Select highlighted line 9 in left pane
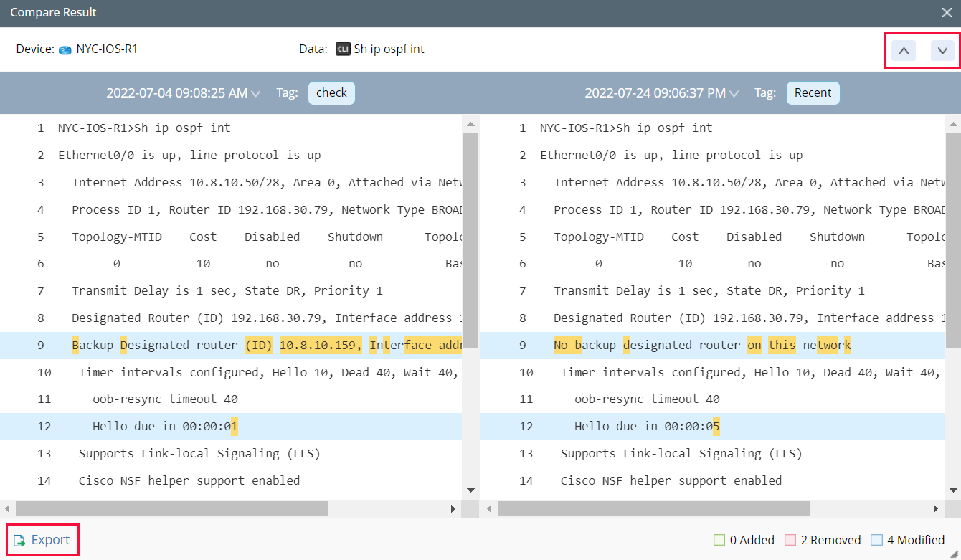The image size is (961, 560). coord(215,344)
